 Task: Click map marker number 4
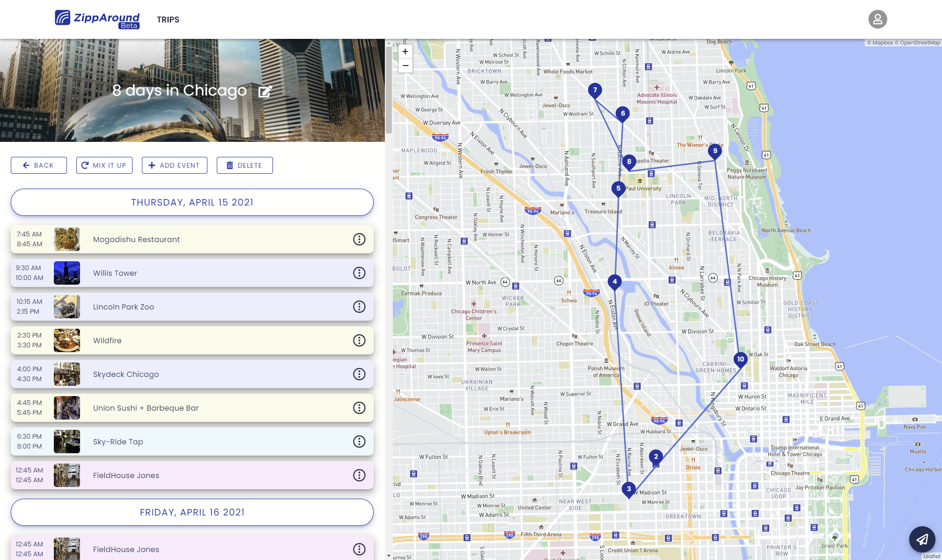(x=615, y=281)
